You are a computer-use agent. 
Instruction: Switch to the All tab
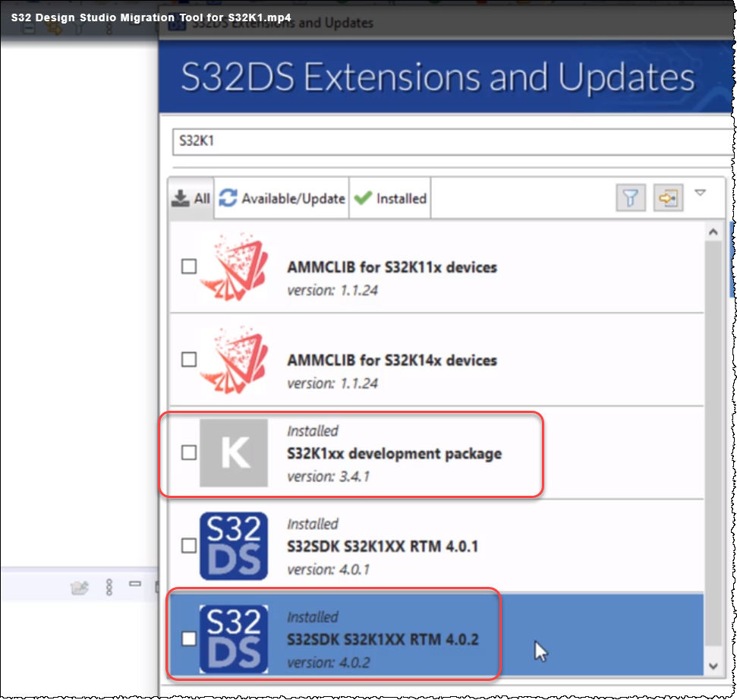click(191, 198)
